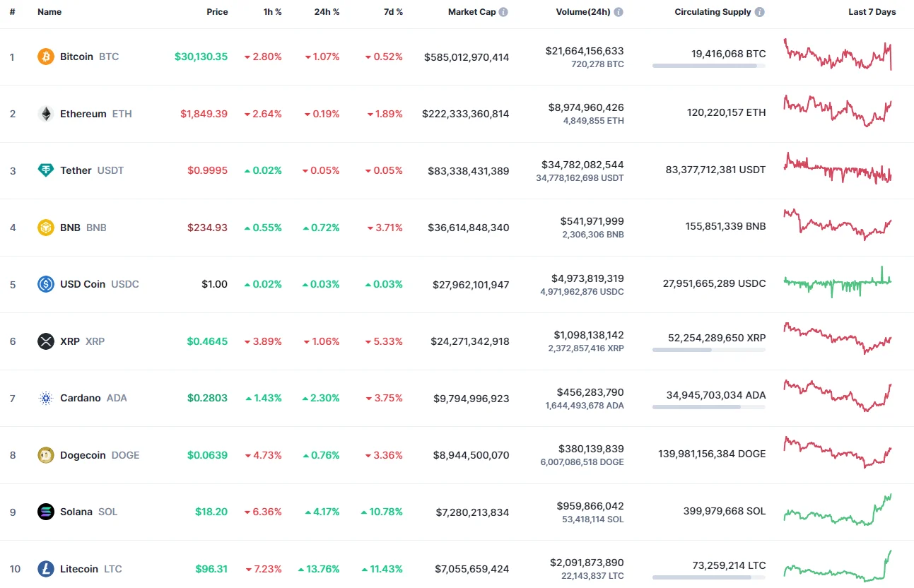The width and height of the screenshot is (914, 588).
Task: Click the Dogecoin logo icon
Action: point(45,455)
